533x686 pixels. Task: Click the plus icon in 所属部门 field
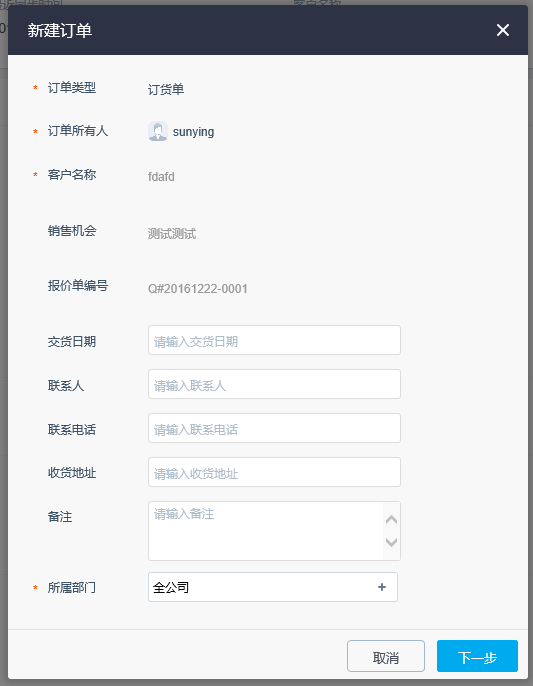[x=382, y=587]
